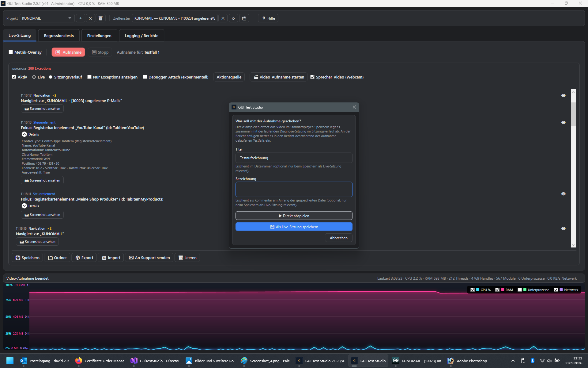Image resolution: width=588 pixels, height=368 pixels.
Task: Toggle the CPU % graph checkbox
Action: (x=473, y=289)
